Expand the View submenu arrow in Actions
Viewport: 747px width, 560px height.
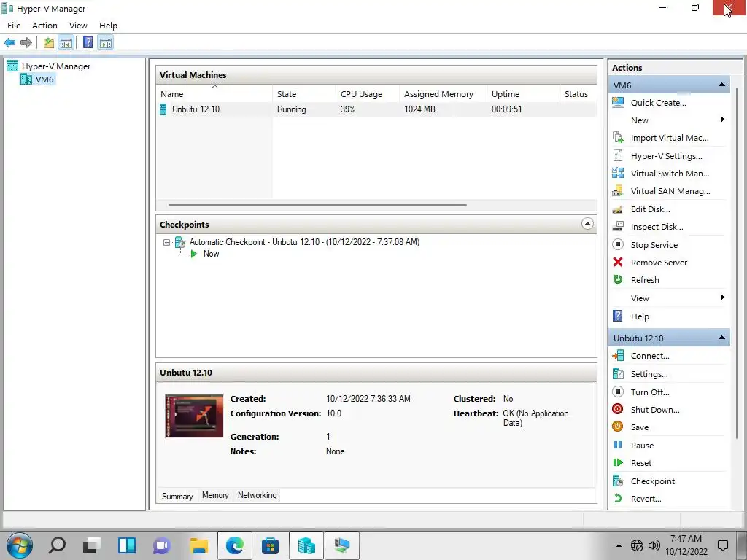click(x=722, y=297)
